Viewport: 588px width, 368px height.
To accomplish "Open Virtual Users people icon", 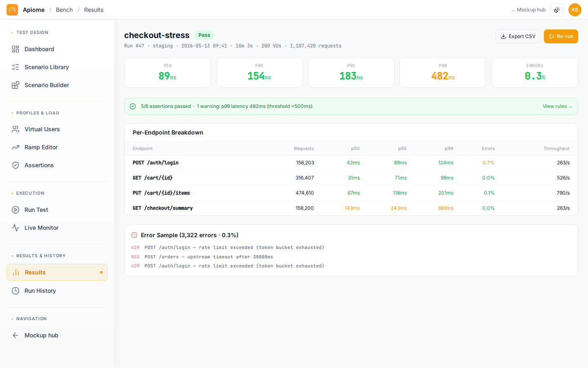I will pos(16,129).
